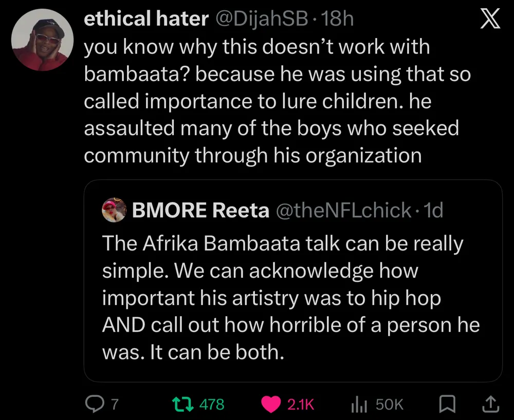Open the quoted tweet about Afrika Bambaata
The image size is (514, 420).
(x=292, y=299)
